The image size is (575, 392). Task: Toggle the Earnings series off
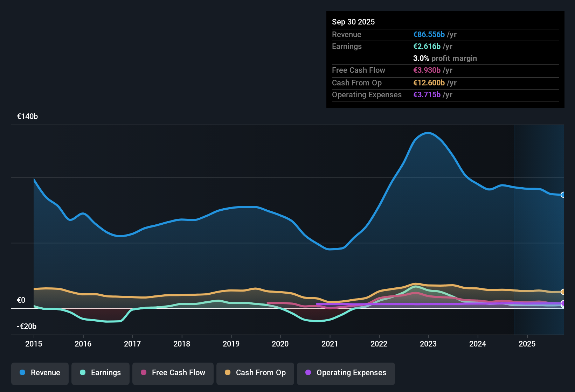[101, 373]
